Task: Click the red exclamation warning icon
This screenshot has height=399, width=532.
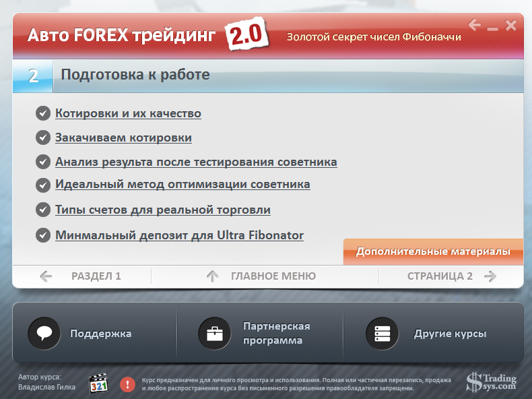Action: pyautogui.click(x=127, y=383)
